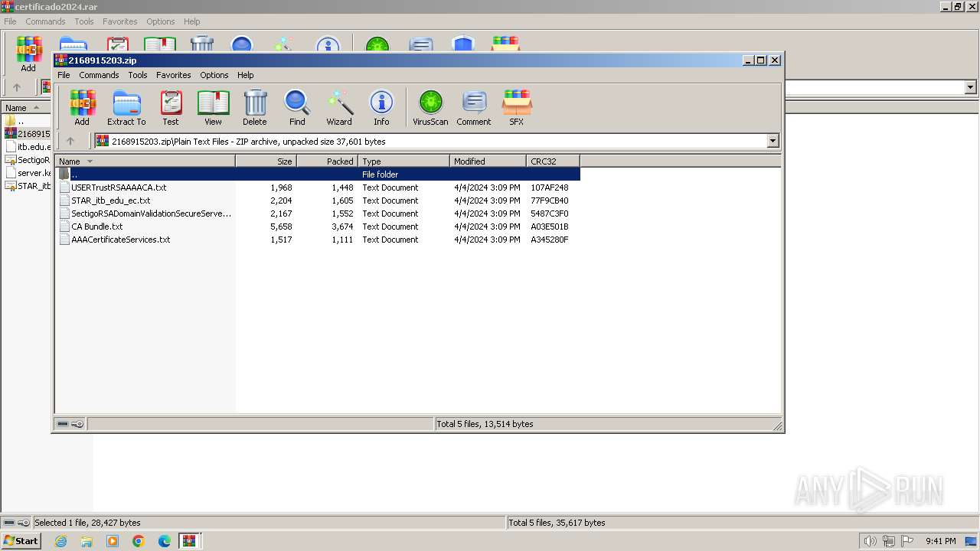Open Options menu in 2168915203.zip window
This screenshot has width=980, height=551.
pyautogui.click(x=214, y=75)
